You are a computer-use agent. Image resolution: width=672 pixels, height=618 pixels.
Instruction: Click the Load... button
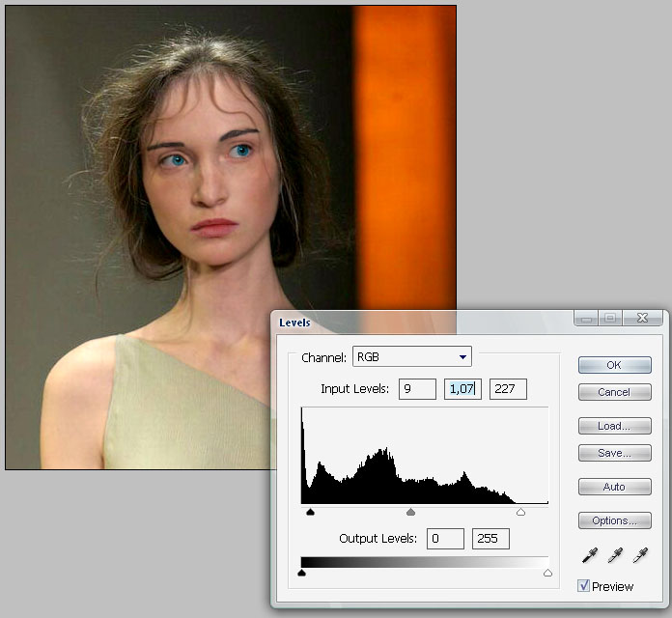point(615,426)
